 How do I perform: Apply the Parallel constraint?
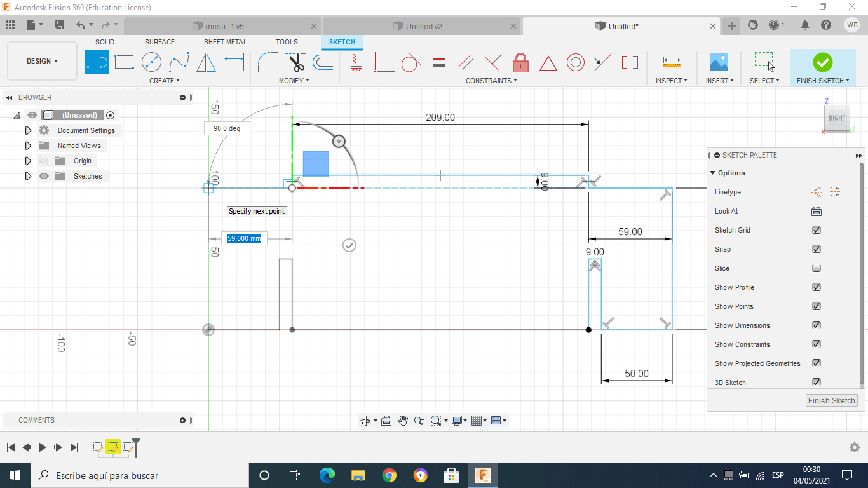[x=466, y=62]
